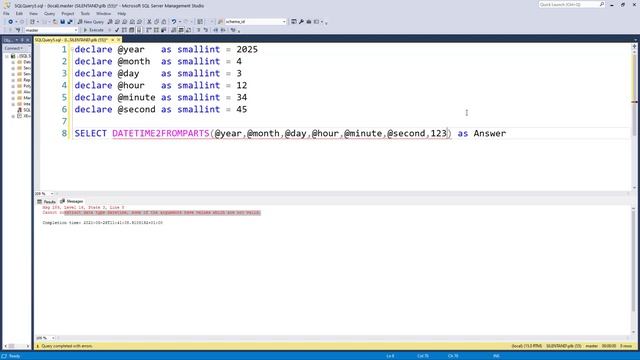Click the editor vertical scrollbar

click(634, 116)
